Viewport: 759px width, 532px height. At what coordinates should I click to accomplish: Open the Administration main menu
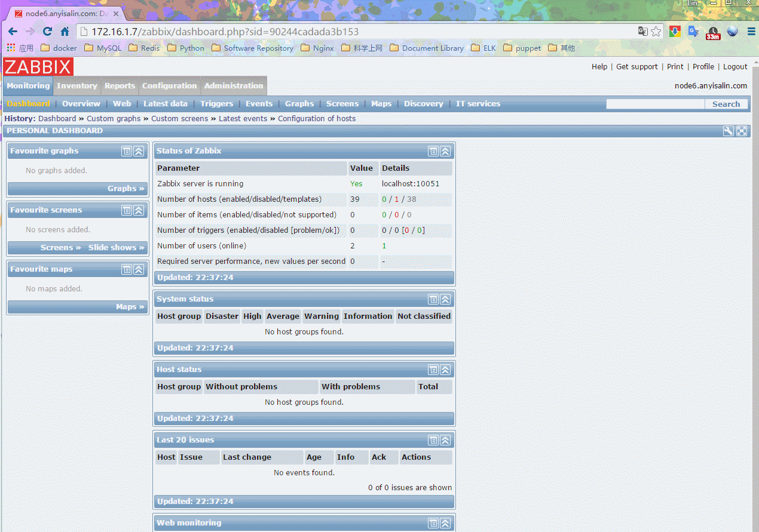pyautogui.click(x=234, y=86)
